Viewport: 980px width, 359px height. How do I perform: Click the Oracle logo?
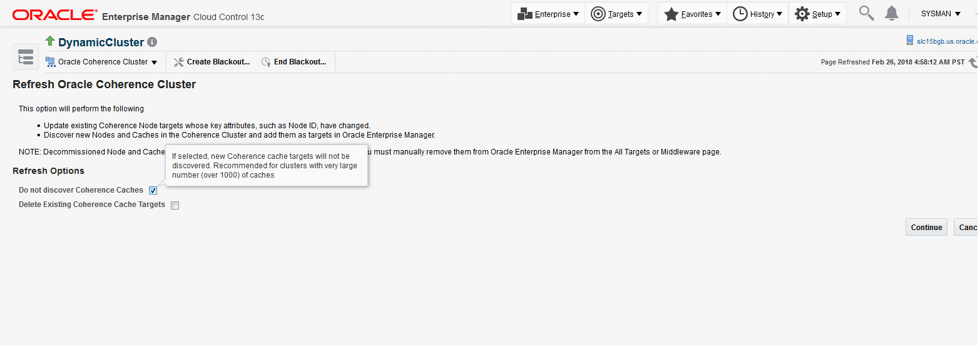pyautogui.click(x=55, y=15)
